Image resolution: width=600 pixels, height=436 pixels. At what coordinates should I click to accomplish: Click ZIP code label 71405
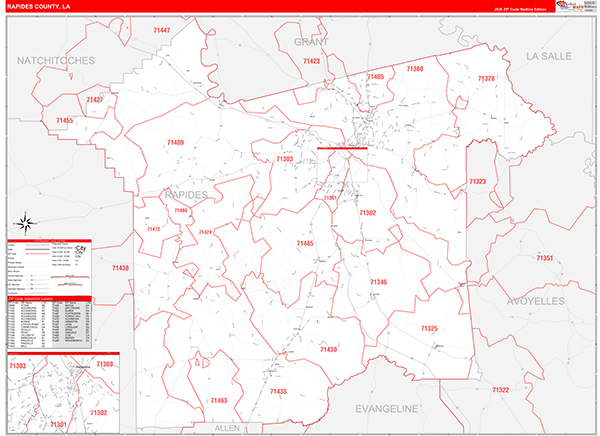click(x=375, y=77)
